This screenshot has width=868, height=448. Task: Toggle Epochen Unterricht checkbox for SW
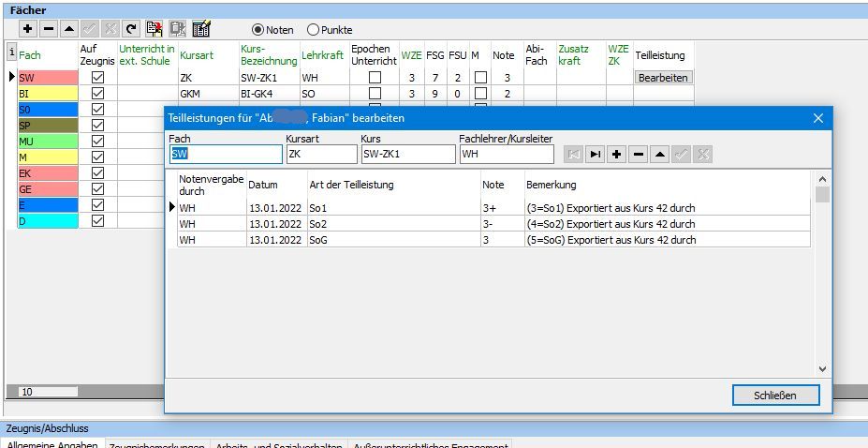[375, 78]
